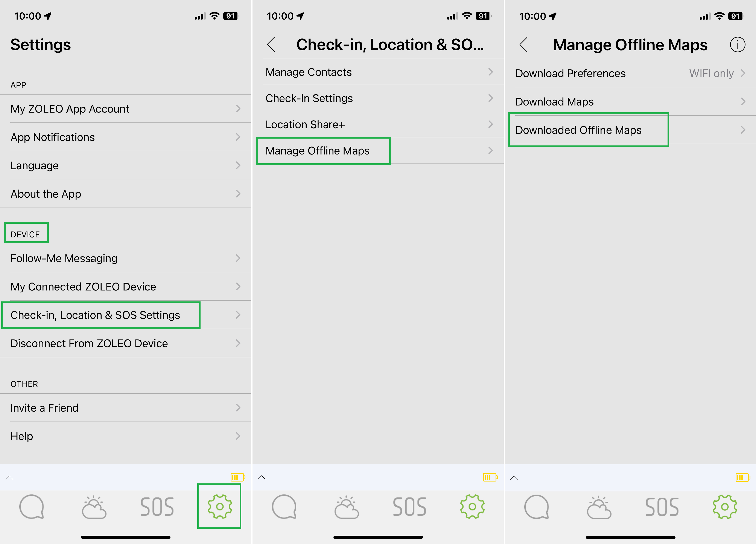Go back from Manage Offline Maps screen
Screen dimensions: 756x544
tap(523, 44)
